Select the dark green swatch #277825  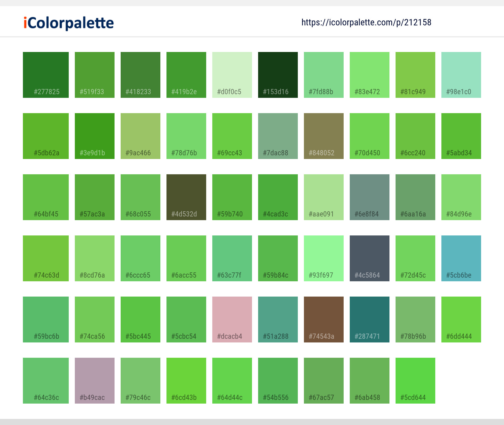click(x=46, y=75)
